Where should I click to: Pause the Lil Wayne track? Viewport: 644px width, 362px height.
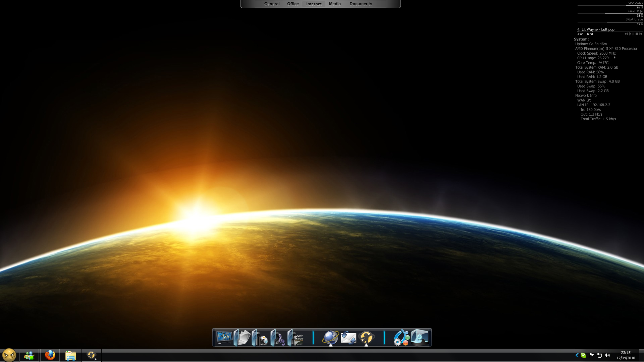tap(633, 34)
